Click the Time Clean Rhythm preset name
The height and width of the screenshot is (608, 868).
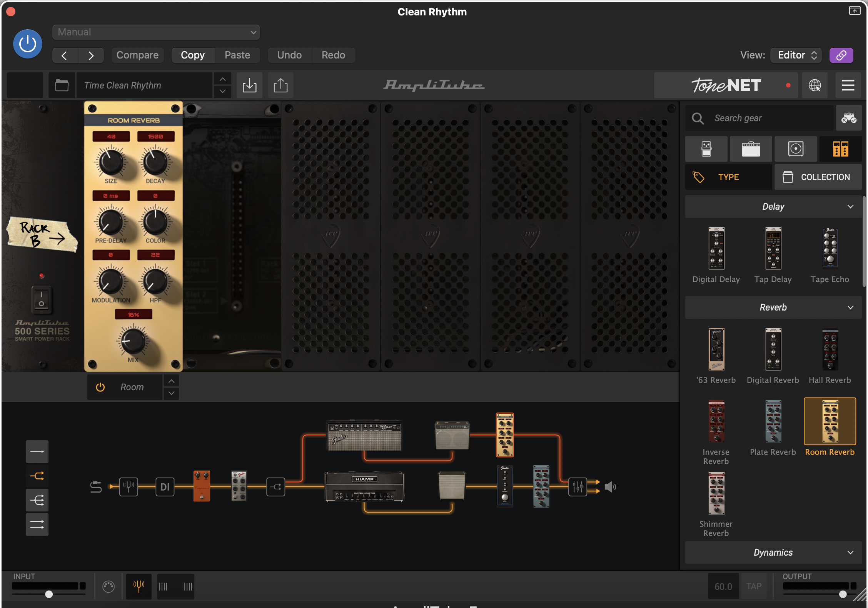144,85
